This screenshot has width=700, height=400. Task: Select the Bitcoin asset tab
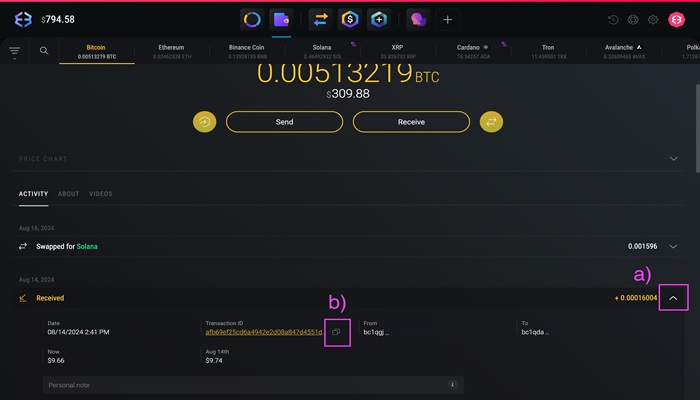96,51
